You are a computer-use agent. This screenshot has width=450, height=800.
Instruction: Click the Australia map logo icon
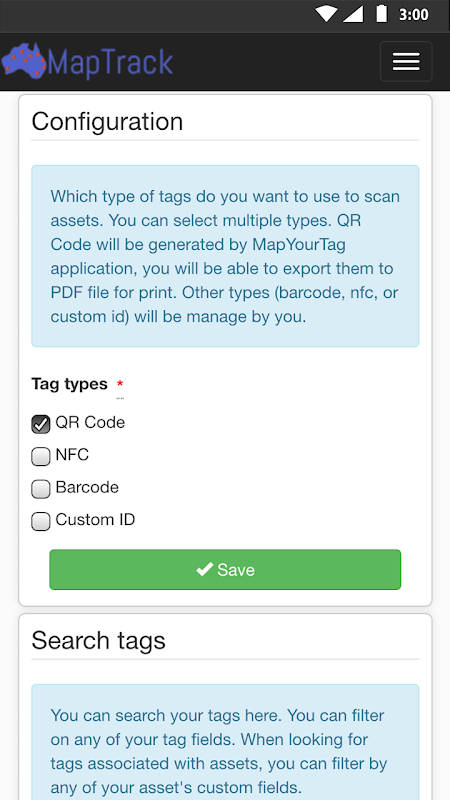[23, 60]
